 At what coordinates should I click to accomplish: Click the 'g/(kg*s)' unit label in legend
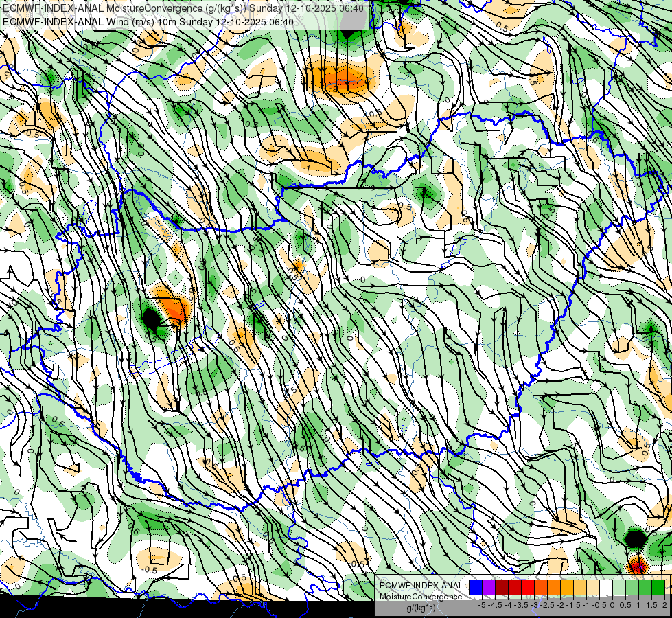(x=421, y=608)
